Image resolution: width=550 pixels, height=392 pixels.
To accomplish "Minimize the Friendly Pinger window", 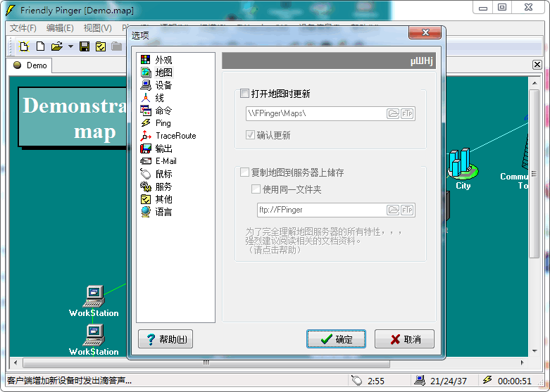I will click(483, 7).
